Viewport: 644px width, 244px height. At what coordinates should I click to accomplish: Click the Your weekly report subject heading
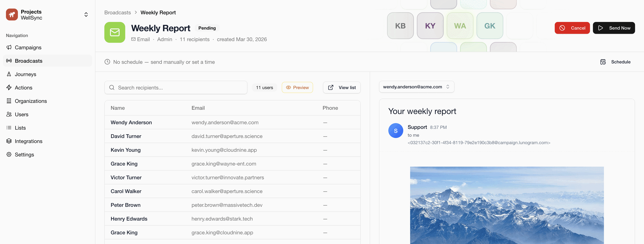[422, 111]
